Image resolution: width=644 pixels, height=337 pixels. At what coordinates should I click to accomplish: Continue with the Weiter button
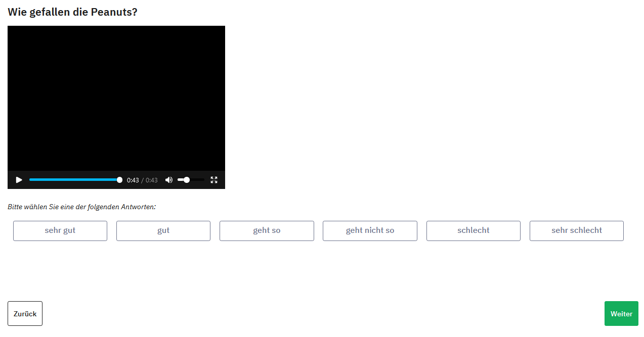click(x=621, y=314)
